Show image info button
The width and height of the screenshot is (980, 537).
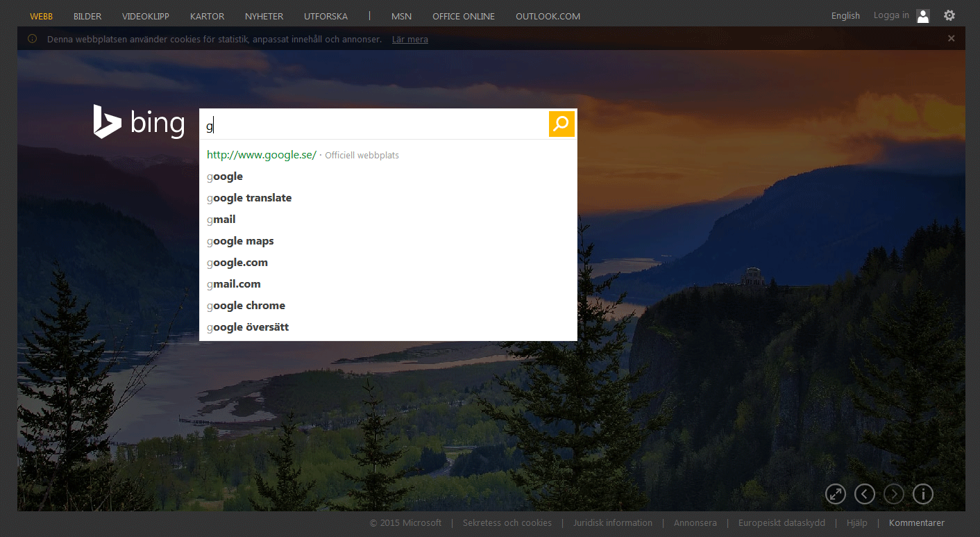coord(923,494)
